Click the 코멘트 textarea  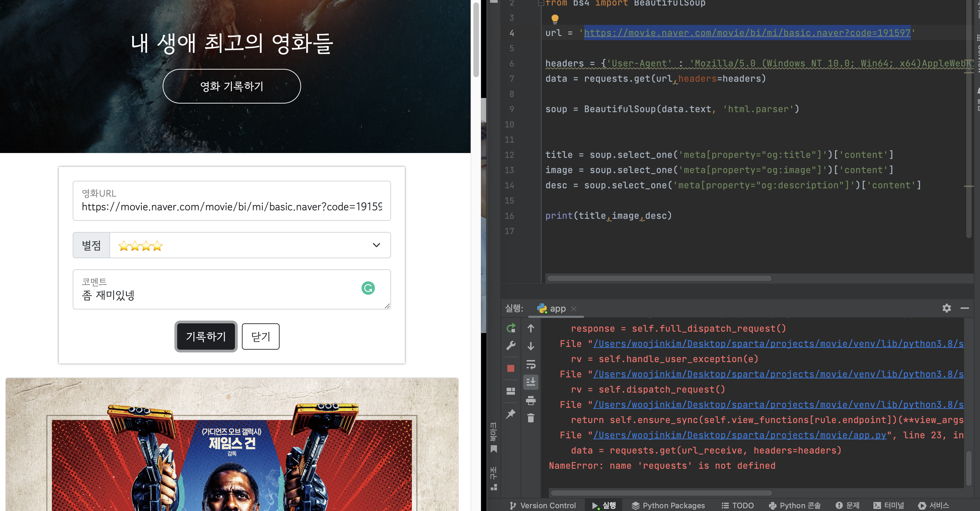click(232, 289)
